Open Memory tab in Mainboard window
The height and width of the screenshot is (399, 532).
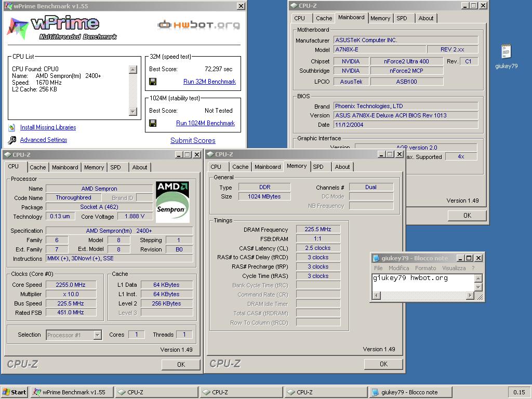pyautogui.click(x=380, y=18)
